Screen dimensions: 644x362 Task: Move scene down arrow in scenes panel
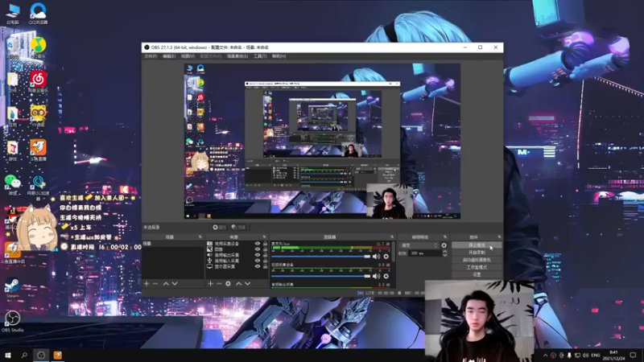pyautogui.click(x=175, y=284)
